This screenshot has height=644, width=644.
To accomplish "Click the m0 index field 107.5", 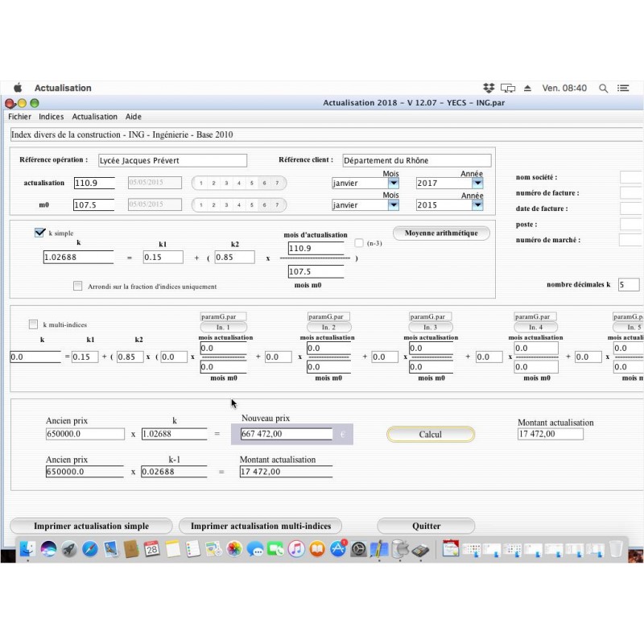I will point(93,204).
